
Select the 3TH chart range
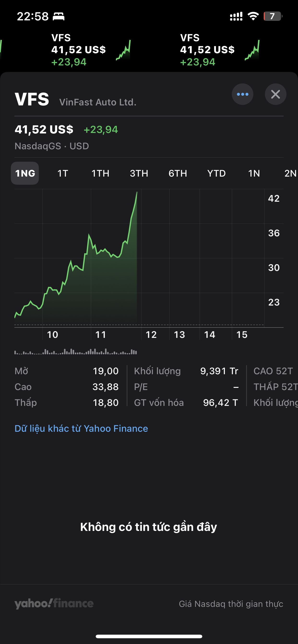139,173
